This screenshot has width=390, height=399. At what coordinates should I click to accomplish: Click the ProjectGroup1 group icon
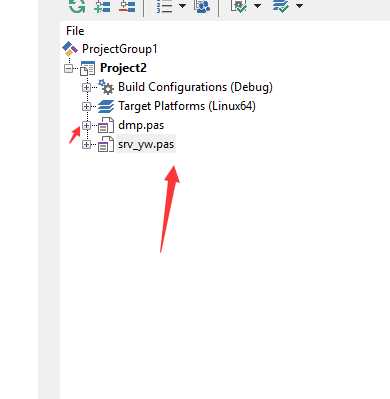pos(70,49)
